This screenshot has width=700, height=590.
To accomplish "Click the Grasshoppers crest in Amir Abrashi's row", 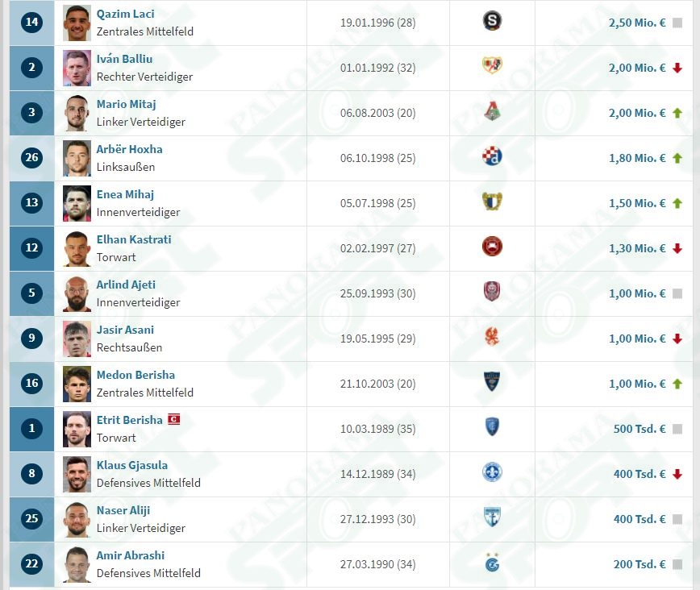I will click(x=492, y=563).
